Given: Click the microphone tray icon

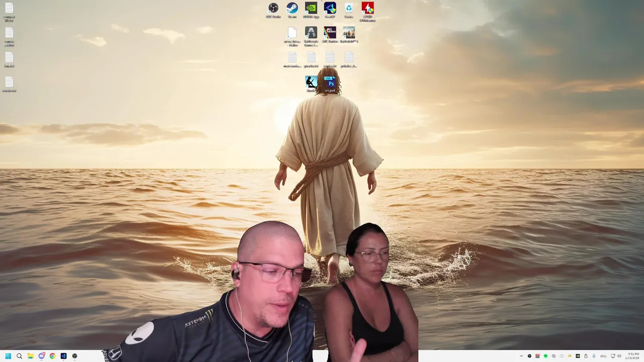Looking at the screenshot, I should coord(594,356).
